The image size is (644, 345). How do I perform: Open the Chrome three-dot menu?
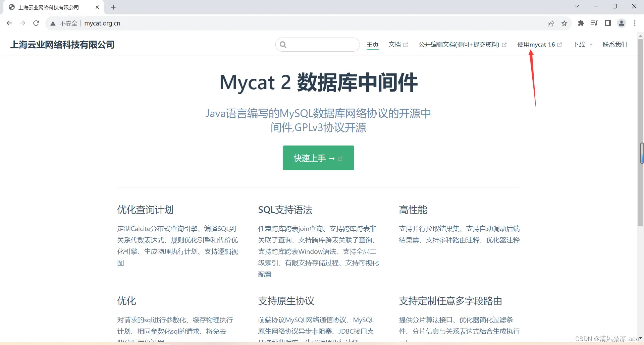[635, 23]
